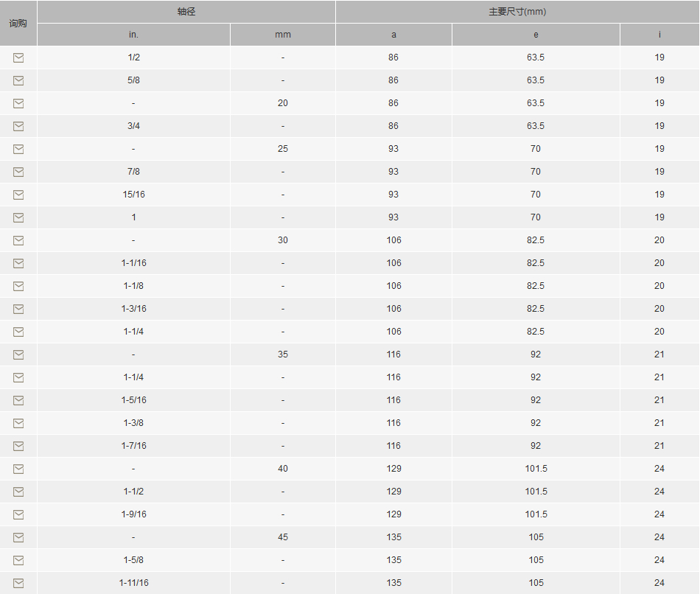
Task: Click envelope icon for 1-3/16 inch row
Action: [18, 309]
